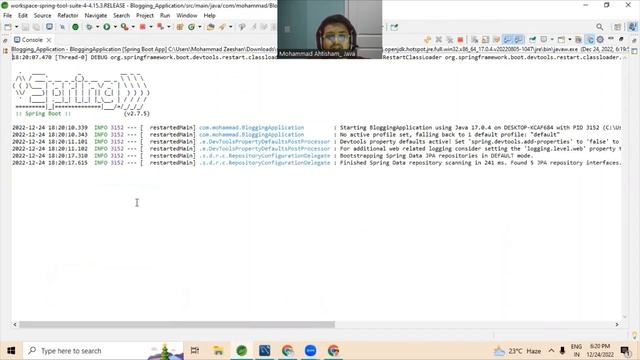Open the New wizard dropdown arrow
The height and width of the screenshot is (360, 640).
coord(16,27)
